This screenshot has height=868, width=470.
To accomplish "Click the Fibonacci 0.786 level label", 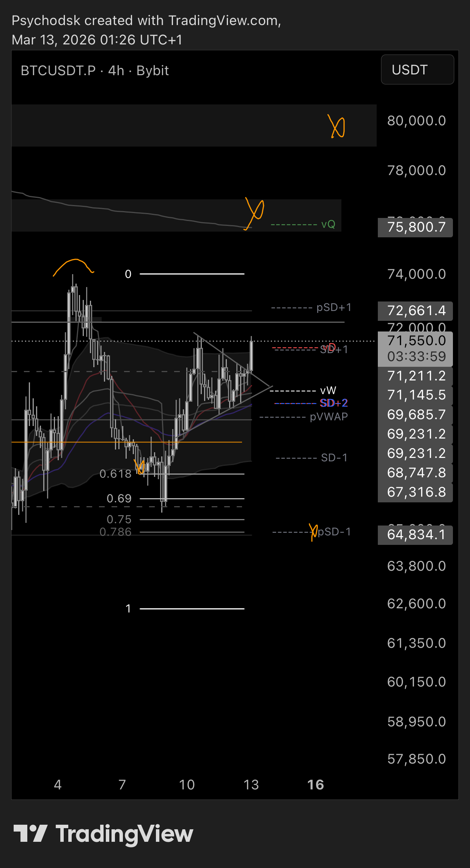I will 115,532.
